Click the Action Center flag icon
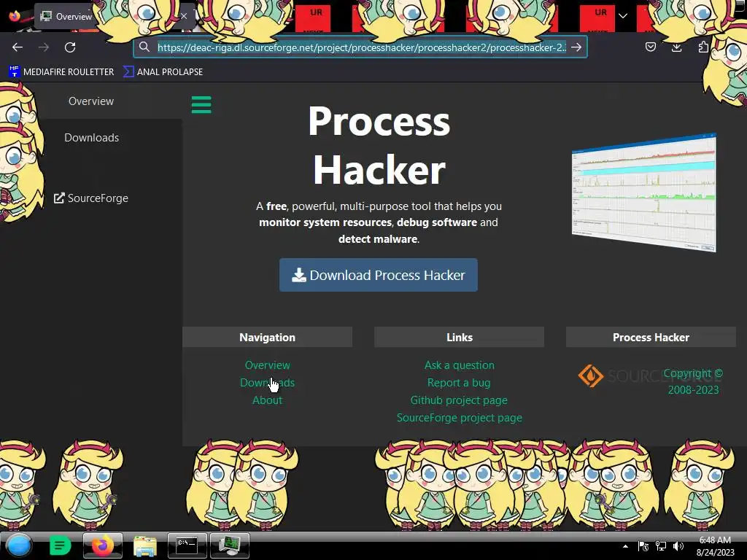Viewport: 747px width, 560px height. 643,546
